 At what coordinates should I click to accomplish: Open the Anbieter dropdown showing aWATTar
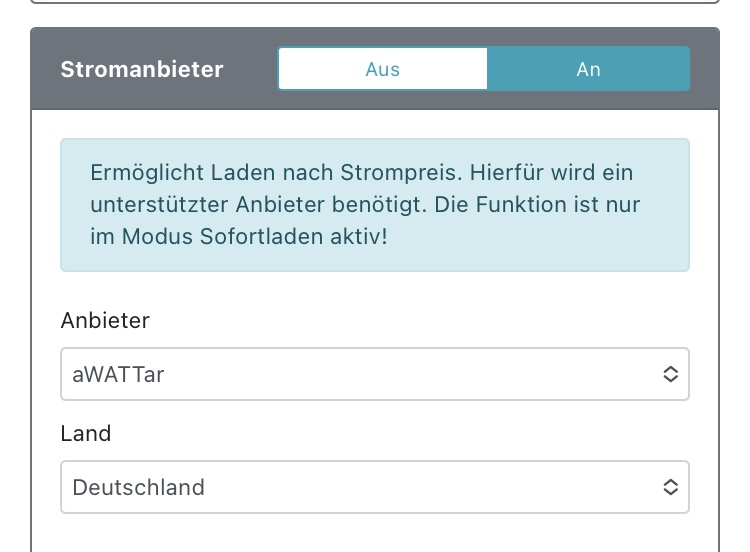tap(360, 374)
